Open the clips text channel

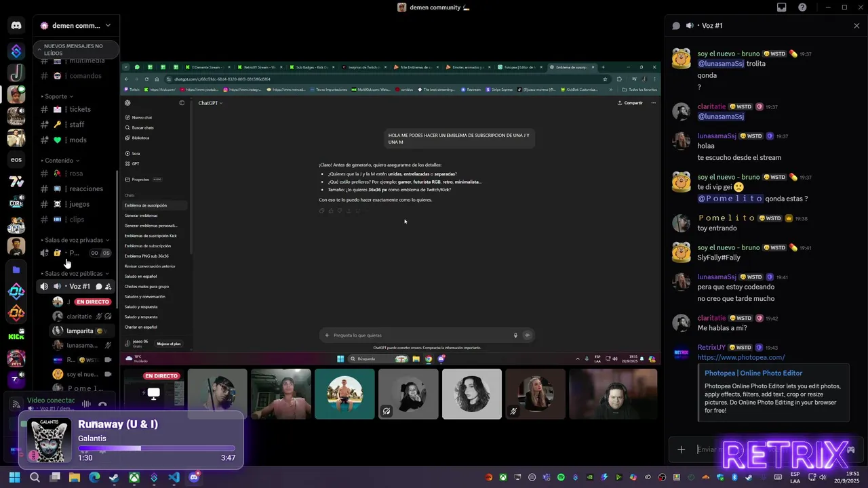(76, 220)
